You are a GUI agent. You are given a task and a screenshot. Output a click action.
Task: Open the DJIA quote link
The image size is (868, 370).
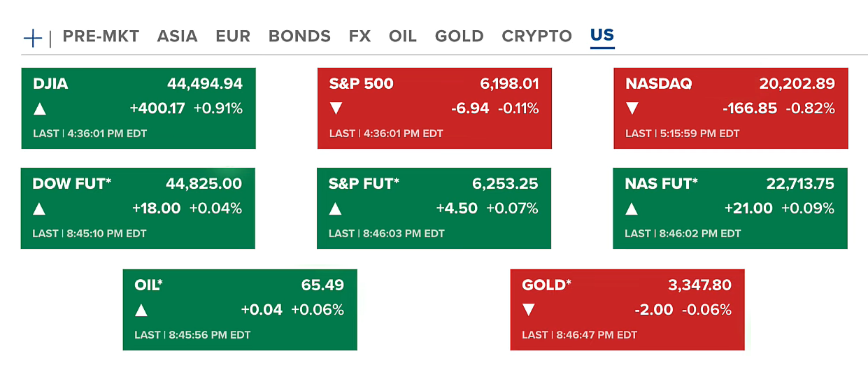click(50, 85)
